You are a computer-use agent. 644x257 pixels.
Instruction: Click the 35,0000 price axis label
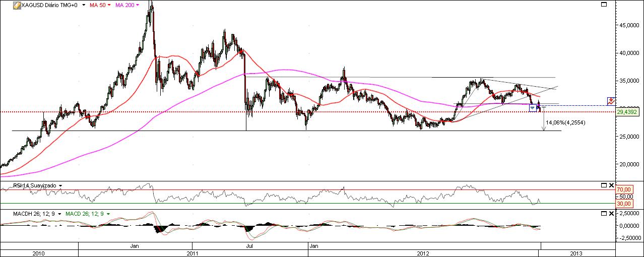[x=629, y=81]
